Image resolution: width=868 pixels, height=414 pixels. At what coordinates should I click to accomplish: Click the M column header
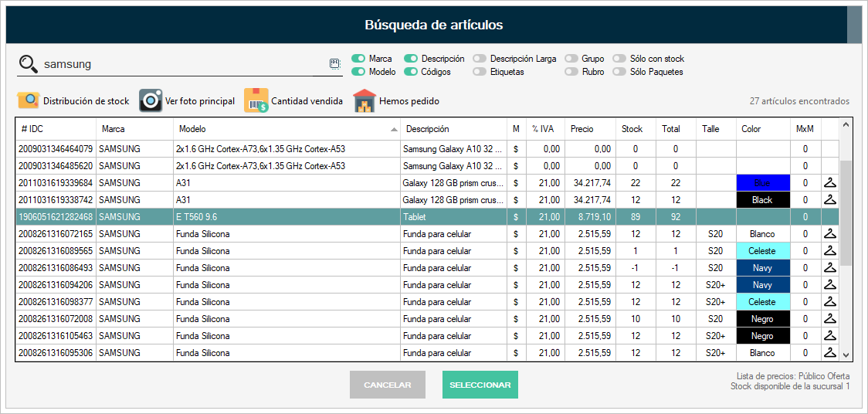click(517, 129)
